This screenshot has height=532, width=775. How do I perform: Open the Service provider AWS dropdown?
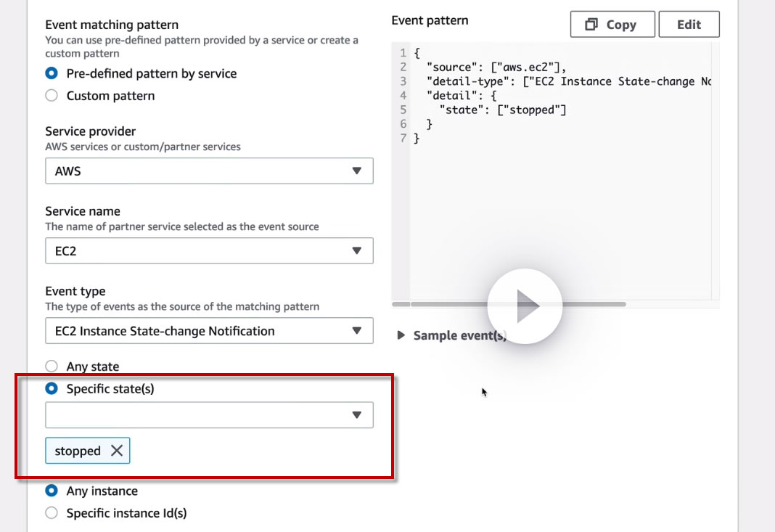(x=209, y=171)
